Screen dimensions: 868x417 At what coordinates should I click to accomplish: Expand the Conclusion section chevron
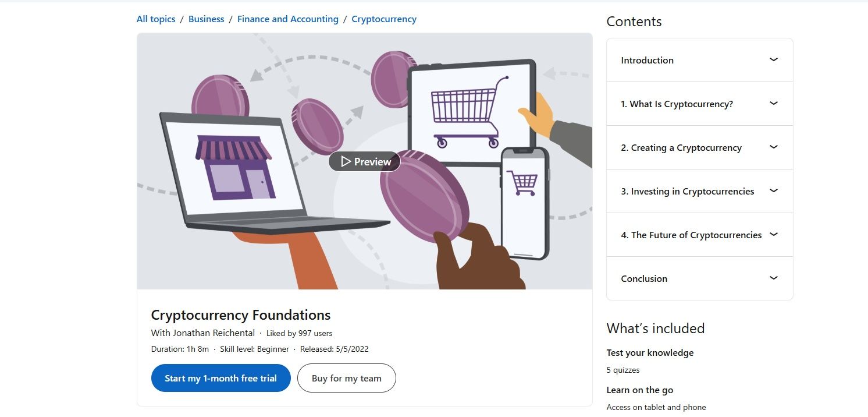(773, 278)
